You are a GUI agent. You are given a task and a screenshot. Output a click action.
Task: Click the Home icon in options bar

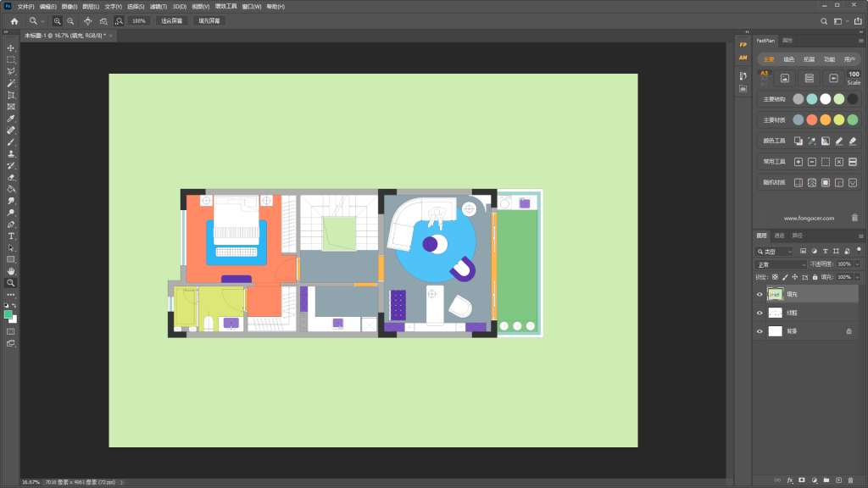[14, 21]
